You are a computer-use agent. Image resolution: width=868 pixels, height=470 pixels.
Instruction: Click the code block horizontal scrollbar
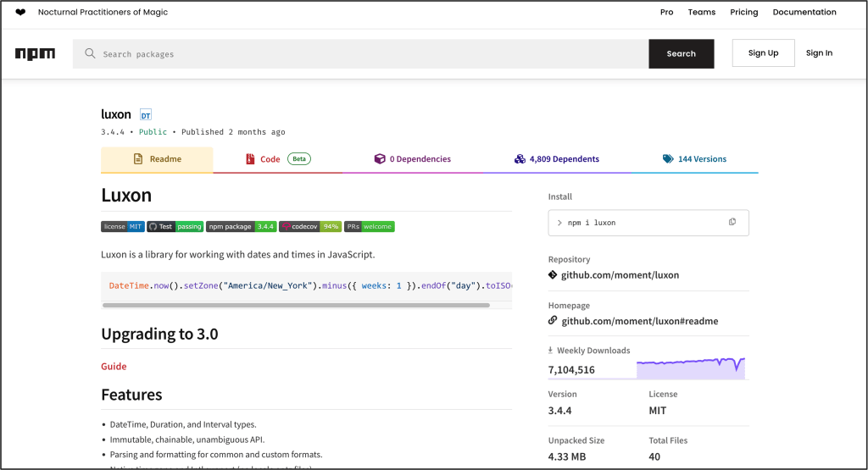[296, 305]
